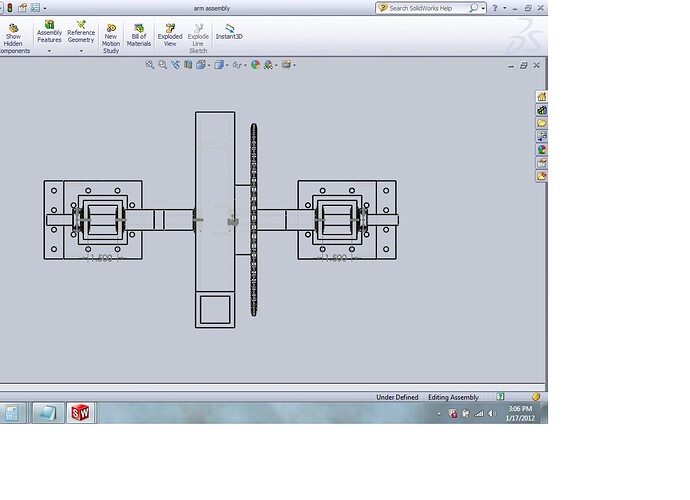Toggle Instant3D mode
This screenshot has height=500, width=690.
(229, 32)
